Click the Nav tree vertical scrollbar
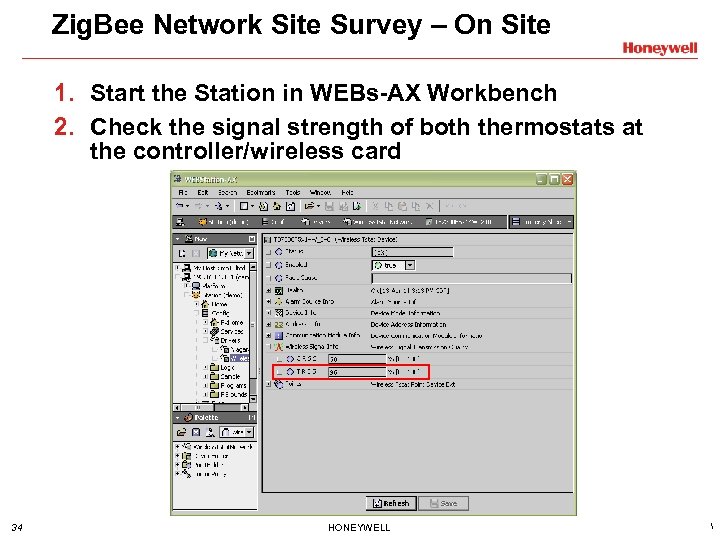 [x=253, y=333]
